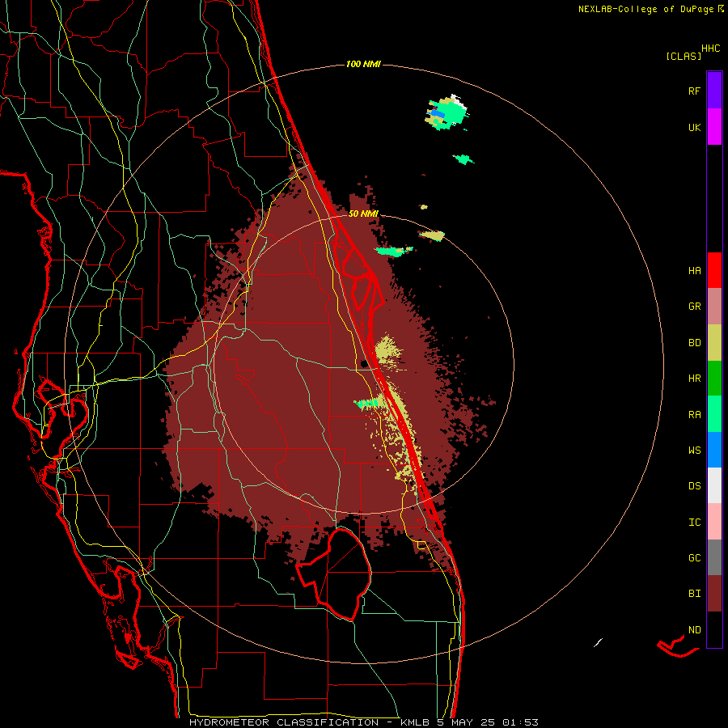
Task: Click the HR green legend swatch
Action: [714, 378]
